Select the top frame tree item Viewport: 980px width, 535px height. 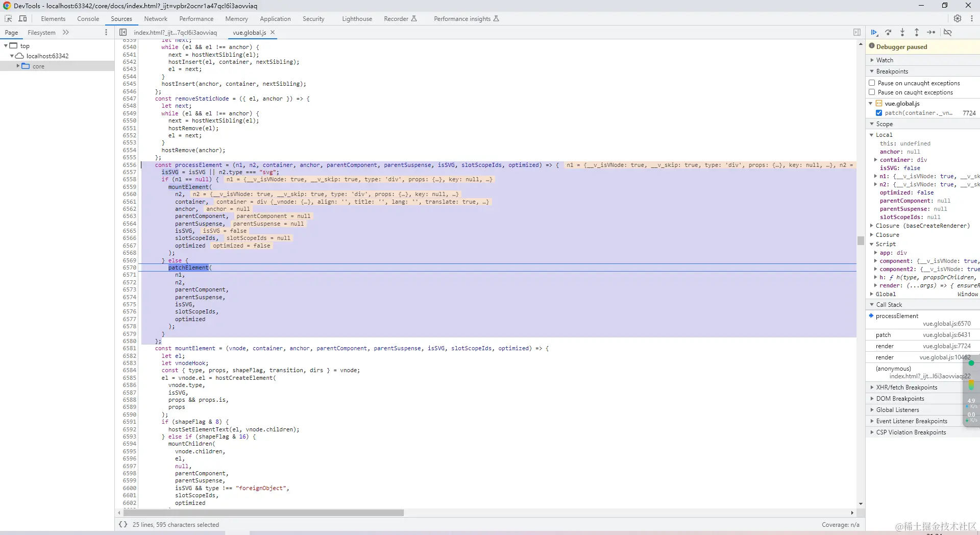(24, 46)
